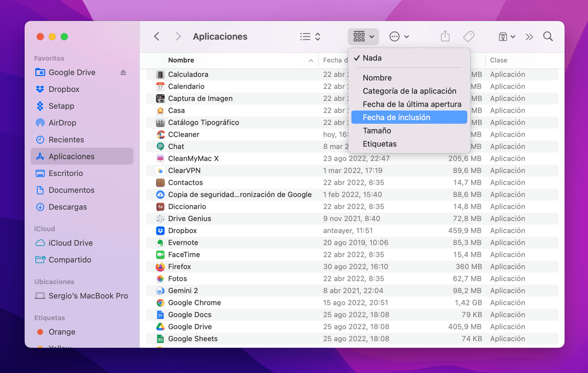
Task: Open Documentos in the sidebar
Action: pos(72,190)
